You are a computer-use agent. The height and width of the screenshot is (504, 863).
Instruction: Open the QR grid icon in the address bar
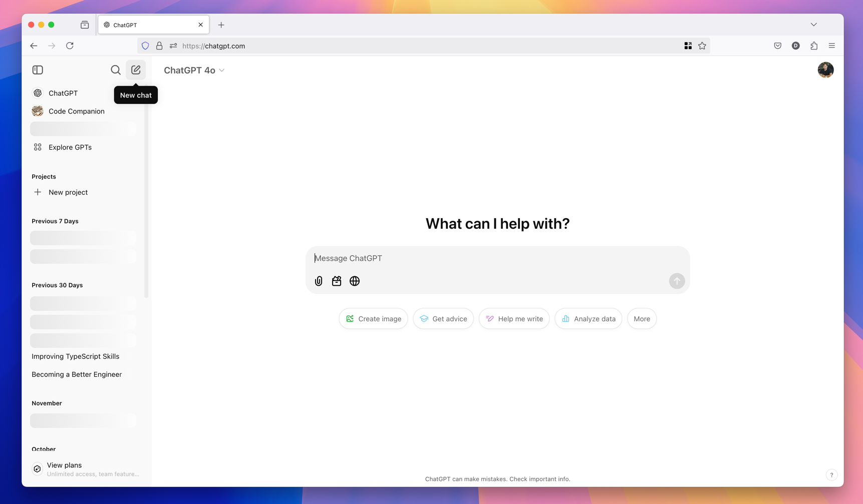pyautogui.click(x=688, y=46)
